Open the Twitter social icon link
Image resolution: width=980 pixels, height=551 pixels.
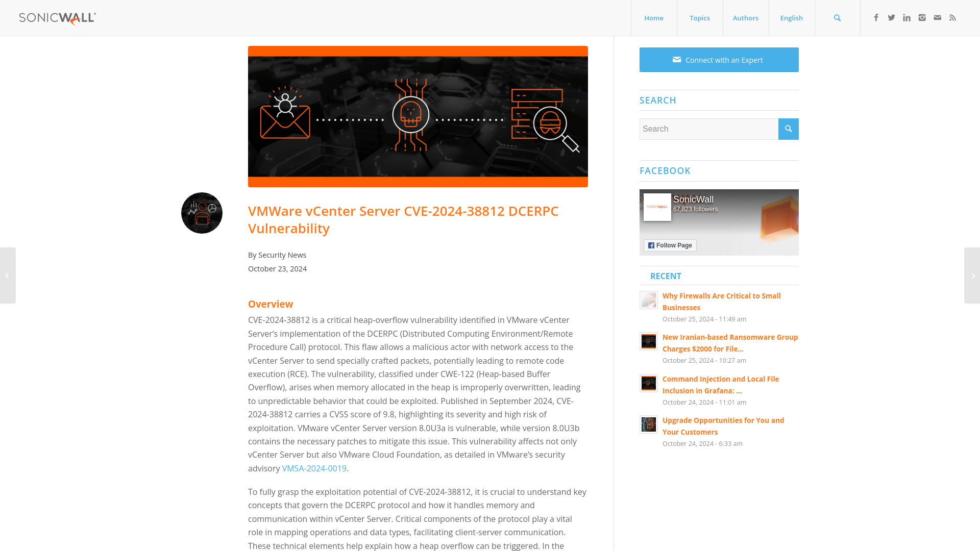point(891,17)
